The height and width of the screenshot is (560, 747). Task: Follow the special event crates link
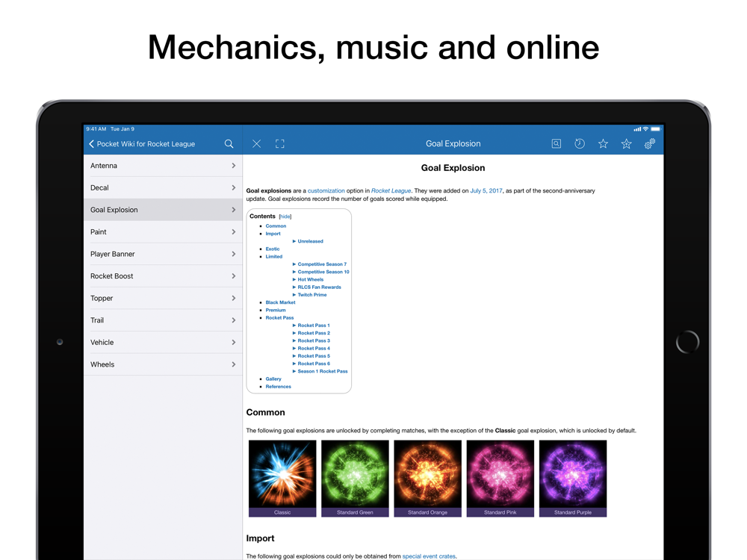pyautogui.click(x=429, y=556)
